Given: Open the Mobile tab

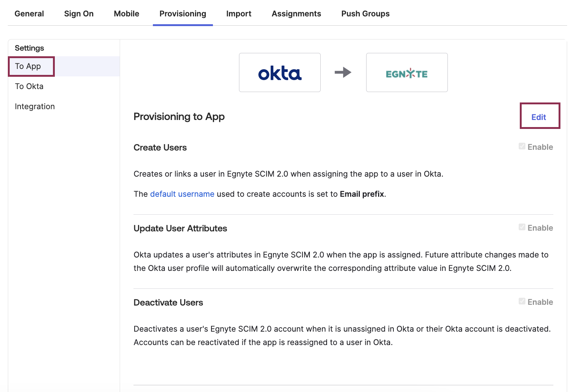Looking at the screenshot, I should pyautogui.click(x=126, y=13).
